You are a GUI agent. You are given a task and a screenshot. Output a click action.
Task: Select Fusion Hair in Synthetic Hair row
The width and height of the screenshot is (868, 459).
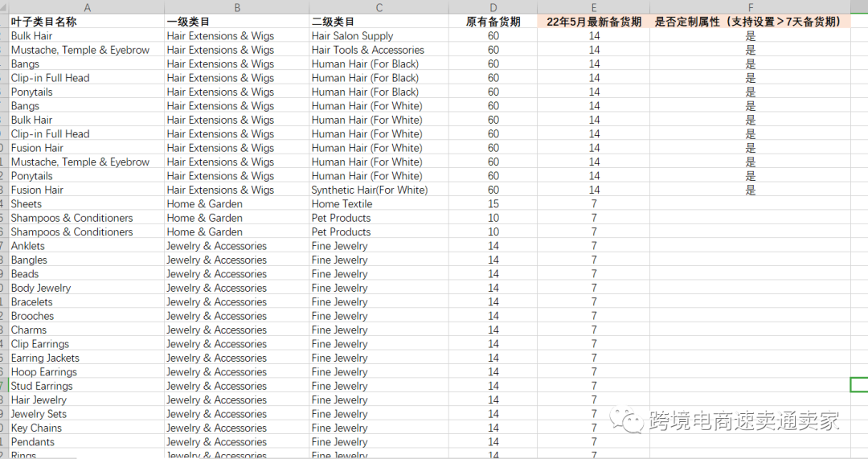[x=87, y=190]
